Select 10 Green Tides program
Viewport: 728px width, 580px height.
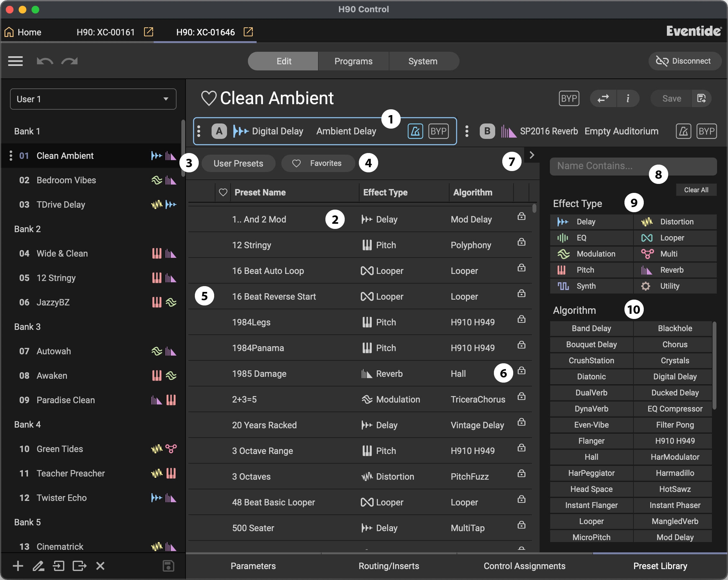point(93,449)
